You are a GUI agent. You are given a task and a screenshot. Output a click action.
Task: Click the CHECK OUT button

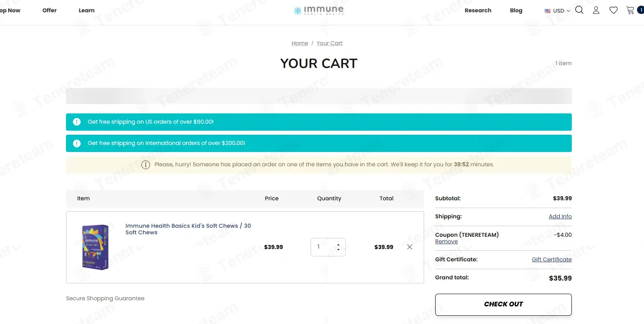tap(503, 304)
